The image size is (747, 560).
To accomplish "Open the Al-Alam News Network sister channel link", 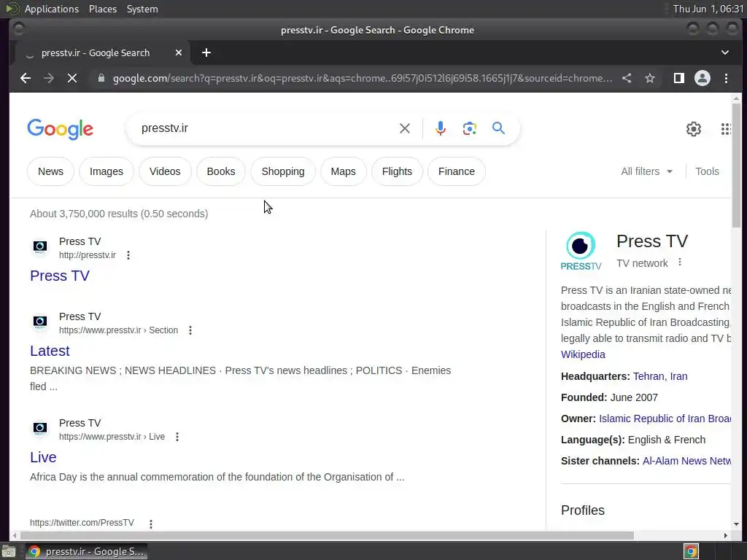I will click(x=686, y=461).
